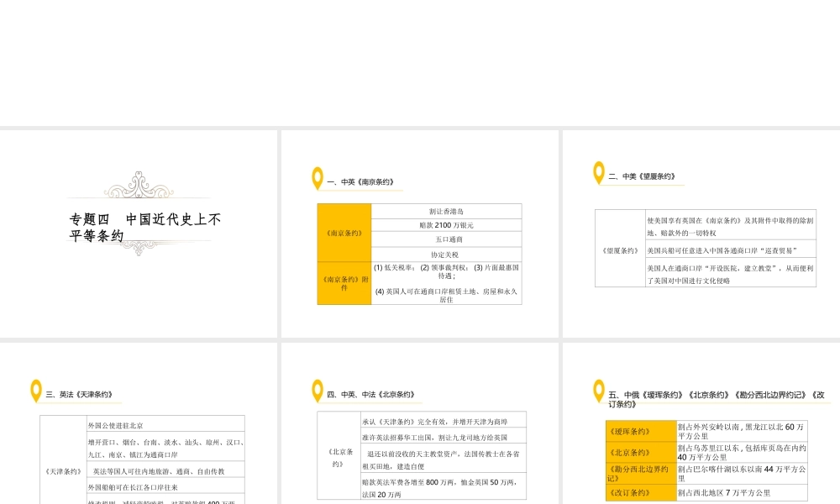Select the row 美国兵船可任意进入中国各通商口岸
This screenshot has height=504, width=840.
pyautogui.click(x=731, y=249)
